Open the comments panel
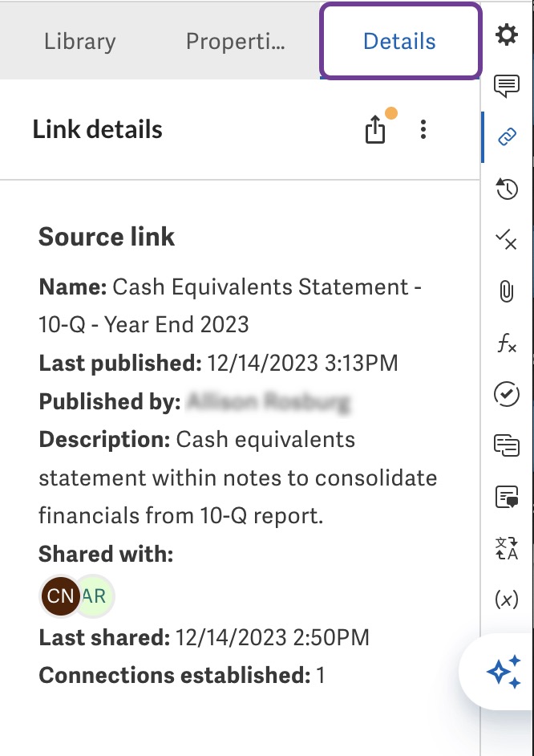 coord(507,84)
